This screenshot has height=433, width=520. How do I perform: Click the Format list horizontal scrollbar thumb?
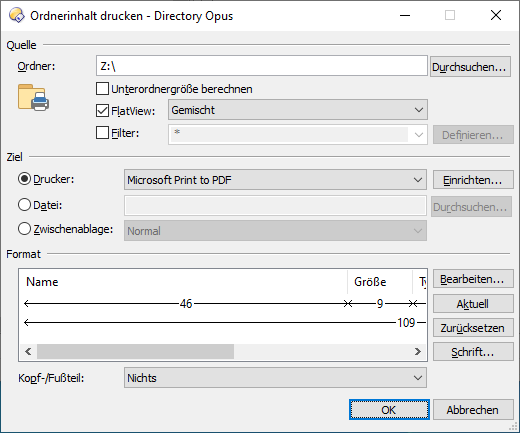[135, 352]
